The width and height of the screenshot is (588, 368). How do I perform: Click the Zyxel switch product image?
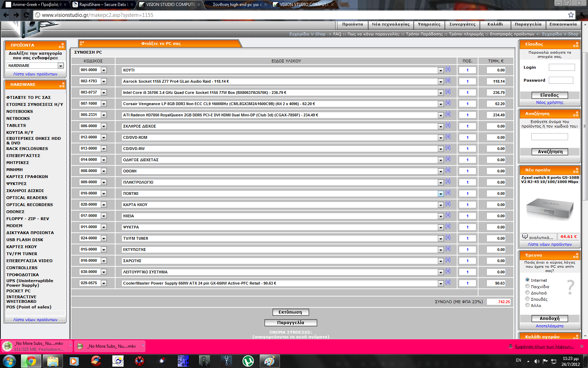tap(550, 209)
